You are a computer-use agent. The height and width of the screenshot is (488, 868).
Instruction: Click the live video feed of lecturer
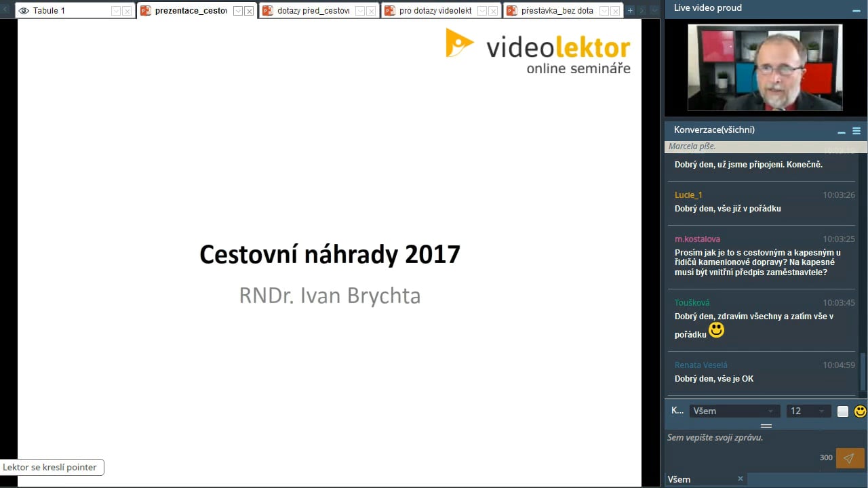point(765,68)
